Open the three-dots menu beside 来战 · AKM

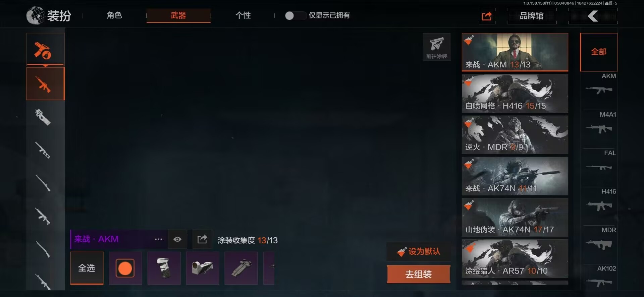pyautogui.click(x=158, y=239)
